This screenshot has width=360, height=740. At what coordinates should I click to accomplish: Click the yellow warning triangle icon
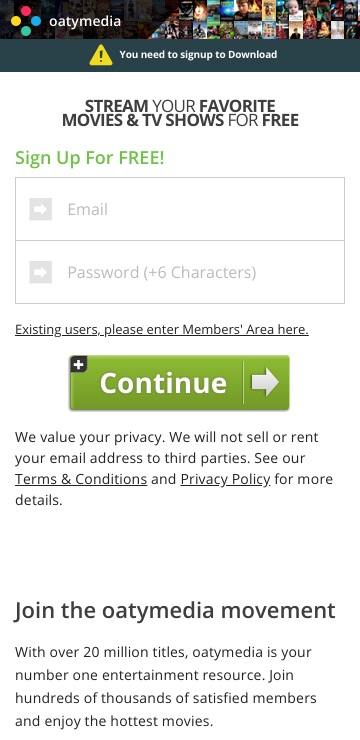[x=101, y=55]
